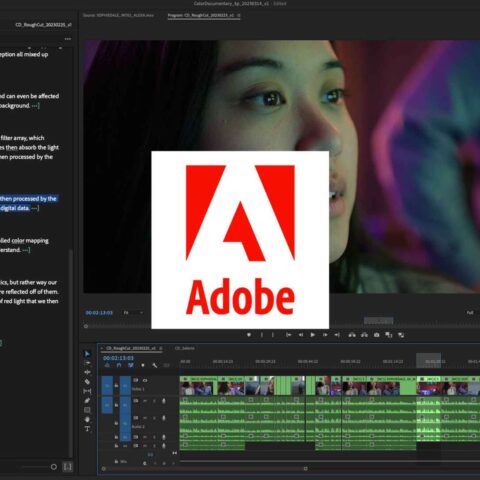This screenshot has height=480, width=480.
Task: Click transcript text 'lled color mapping'
Action: 24,241
